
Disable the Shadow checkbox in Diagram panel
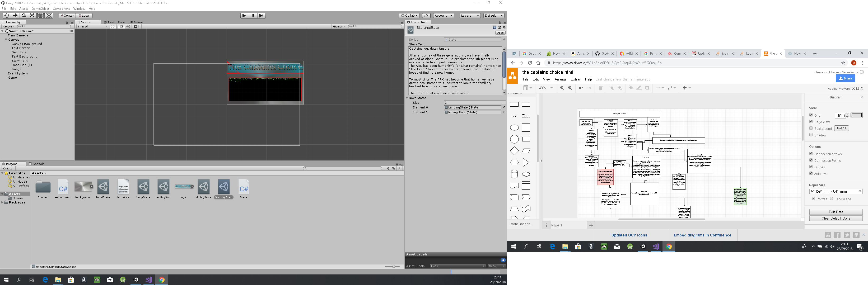(x=811, y=135)
